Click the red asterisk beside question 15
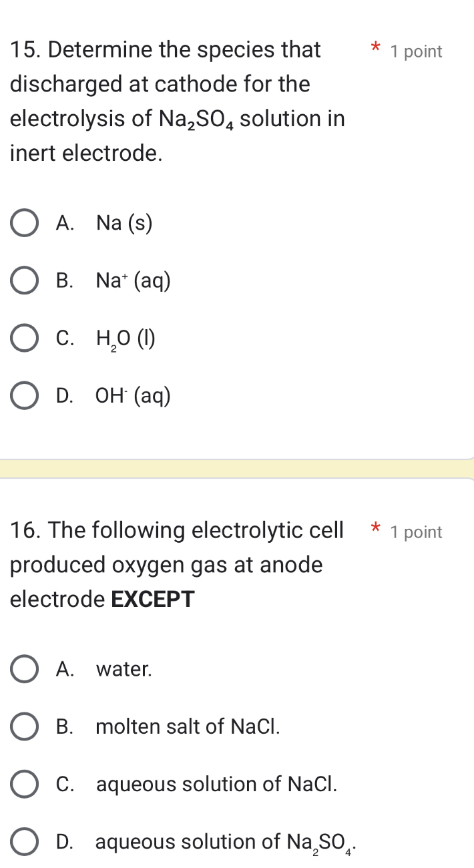Image resolution: width=474 pixels, height=868 pixels. click(x=375, y=48)
